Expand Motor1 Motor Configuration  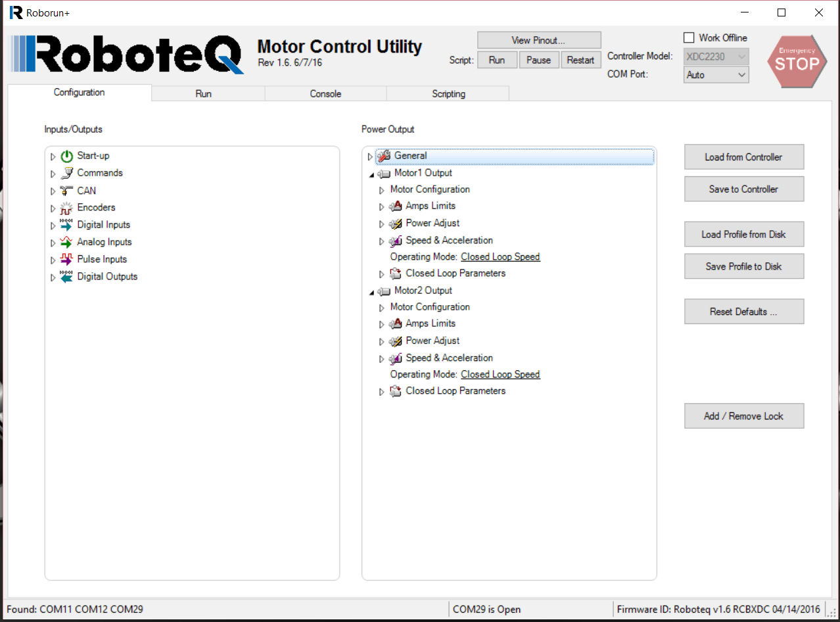(382, 190)
